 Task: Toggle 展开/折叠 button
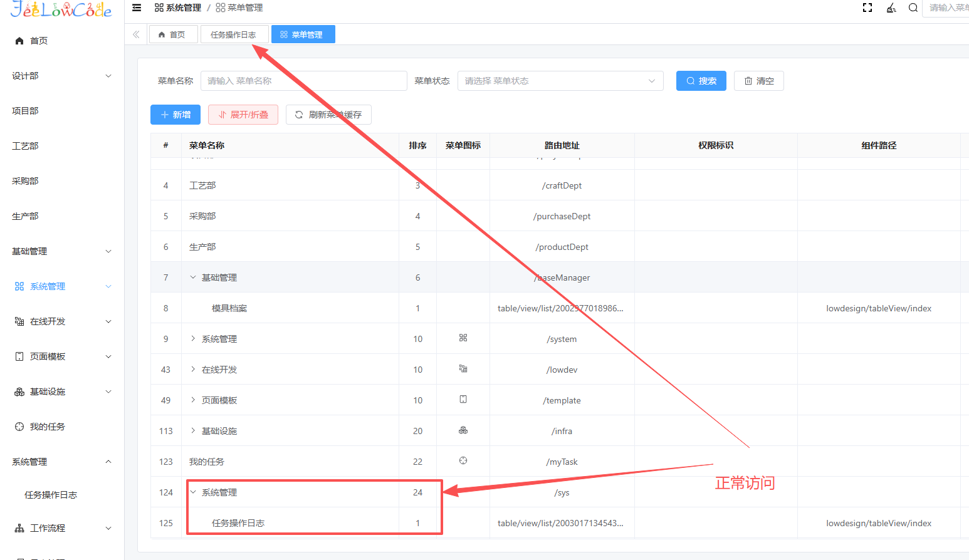pos(243,115)
